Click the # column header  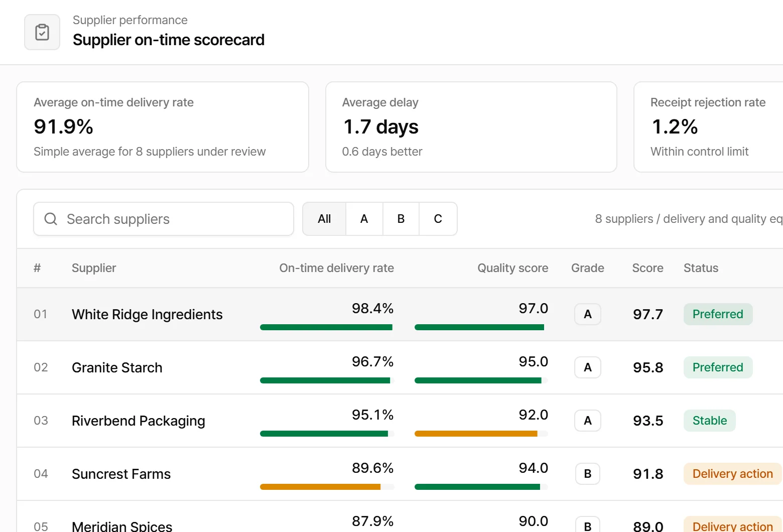tap(37, 268)
